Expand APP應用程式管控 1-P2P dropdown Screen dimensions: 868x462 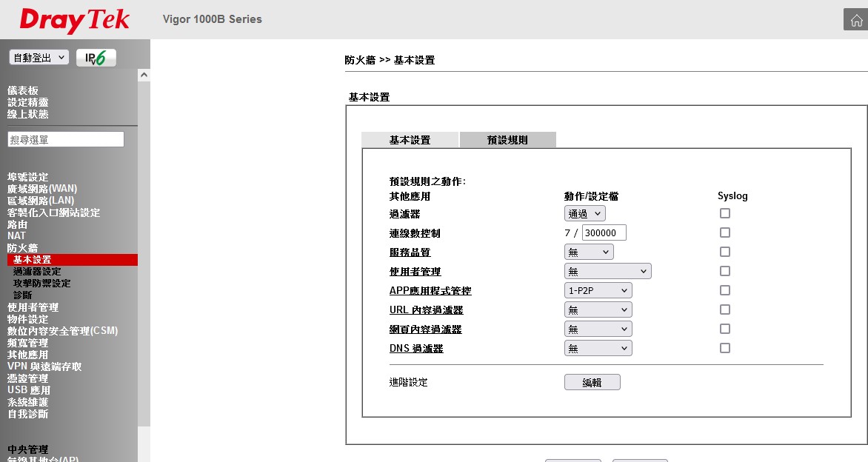[598, 291]
